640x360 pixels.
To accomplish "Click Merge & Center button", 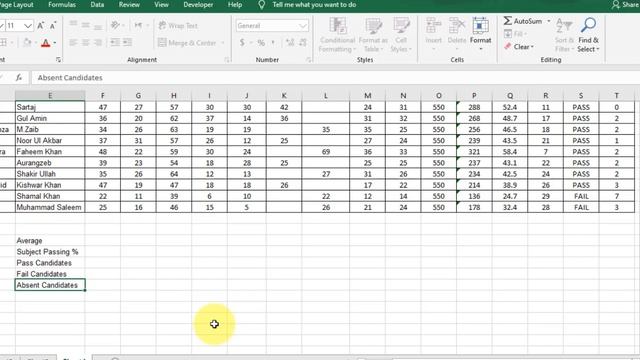I will pos(187,42).
